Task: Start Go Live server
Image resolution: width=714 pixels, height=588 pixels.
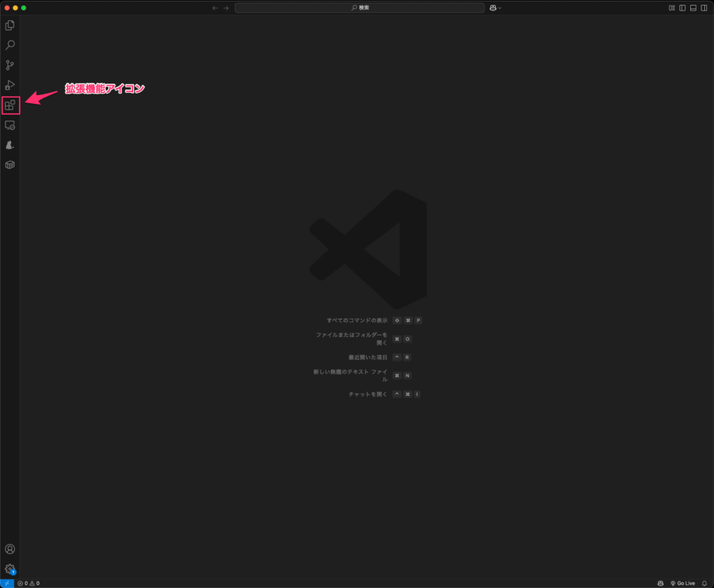Action: (683, 583)
